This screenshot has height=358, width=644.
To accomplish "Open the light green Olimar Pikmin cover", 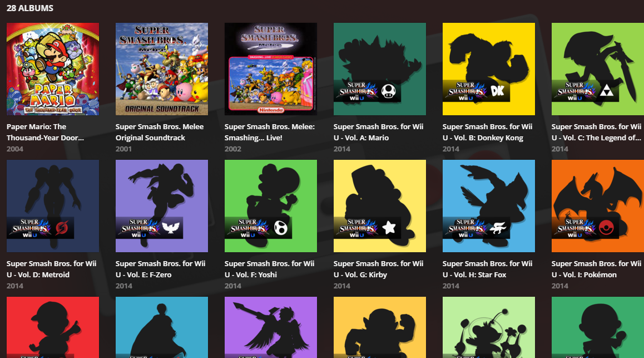I will point(489,327).
